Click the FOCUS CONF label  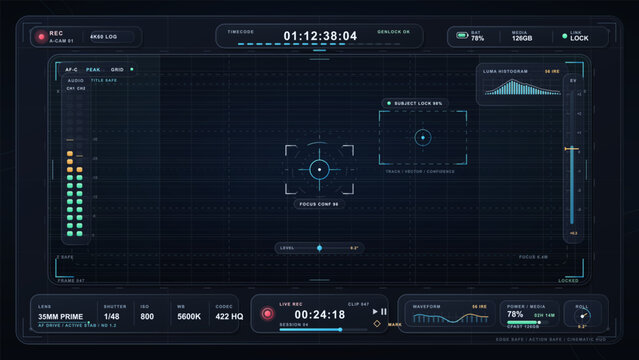click(x=319, y=204)
